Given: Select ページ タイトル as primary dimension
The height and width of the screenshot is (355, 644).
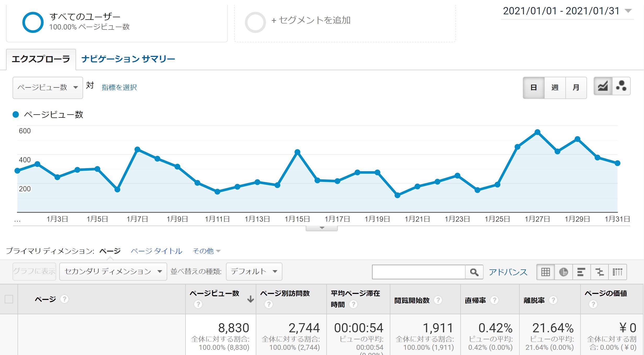Looking at the screenshot, I should [156, 251].
